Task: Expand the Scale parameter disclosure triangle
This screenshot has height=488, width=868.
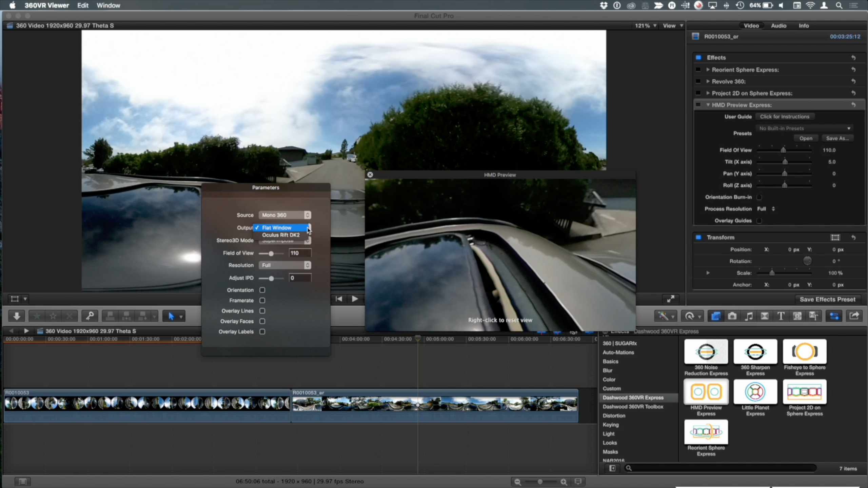Action: tap(708, 273)
